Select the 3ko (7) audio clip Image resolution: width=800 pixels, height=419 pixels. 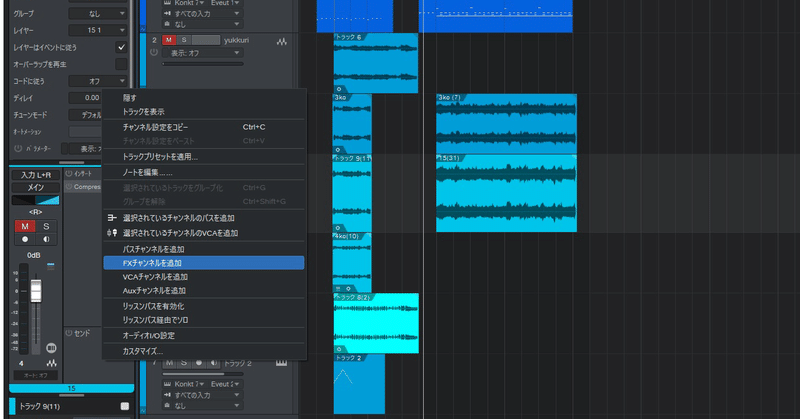[x=506, y=124]
